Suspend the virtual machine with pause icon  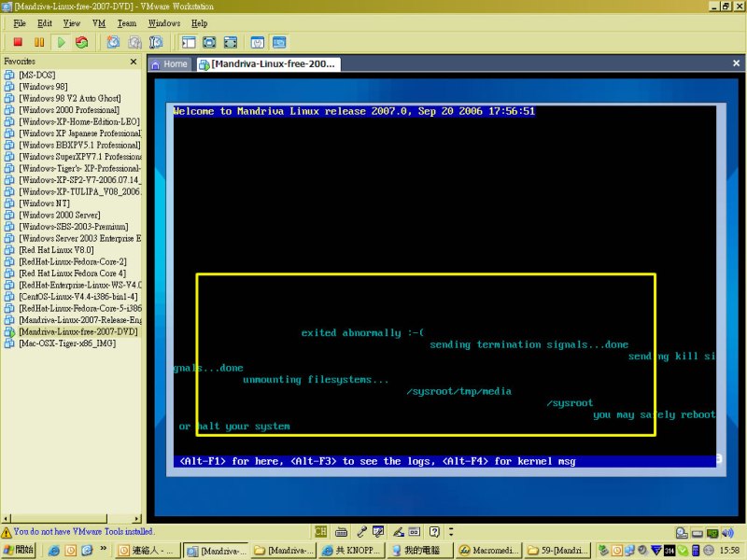click(39, 42)
